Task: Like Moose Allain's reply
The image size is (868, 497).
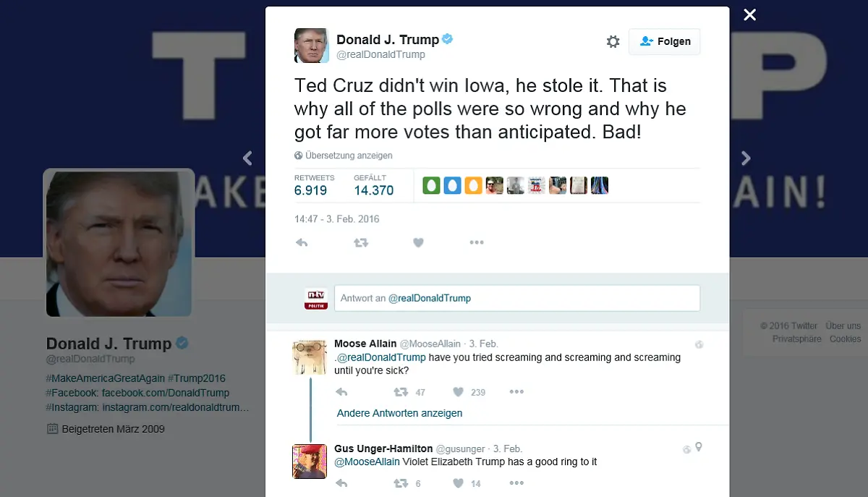Action: click(457, 392)
